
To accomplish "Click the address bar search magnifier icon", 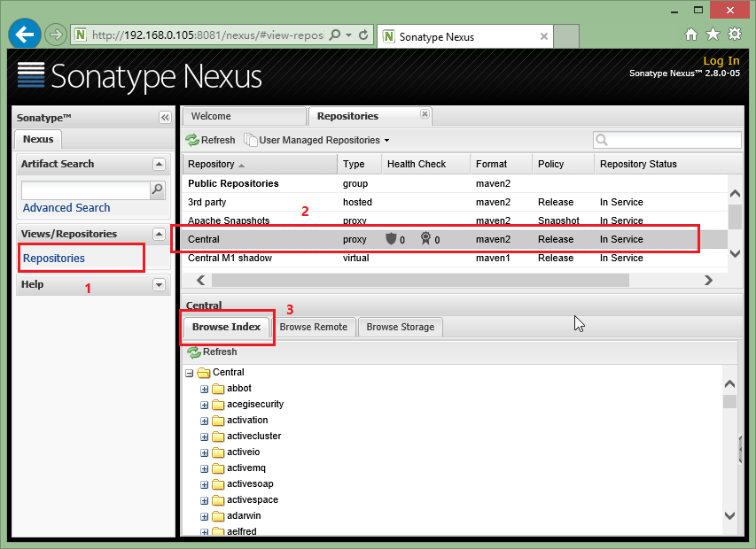I will pyautogui.click(x=334, y=35).
